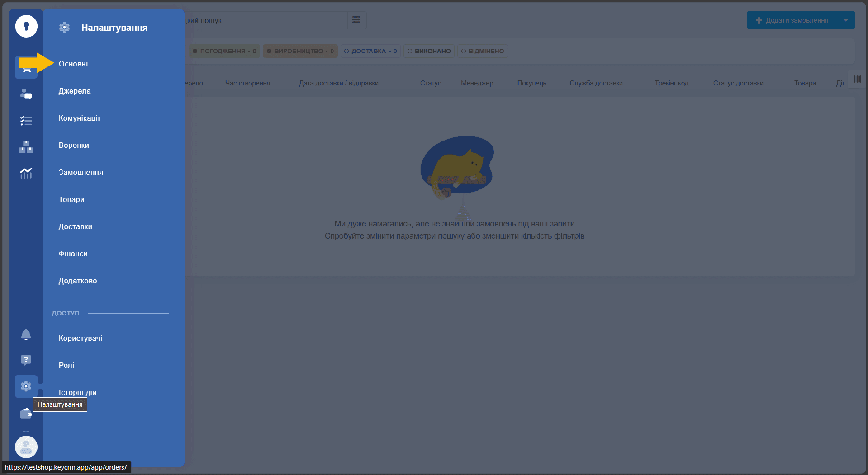Open the products warehouse icon in sidebar
This screenshot has width=868, height=475.
pos(26,146)
